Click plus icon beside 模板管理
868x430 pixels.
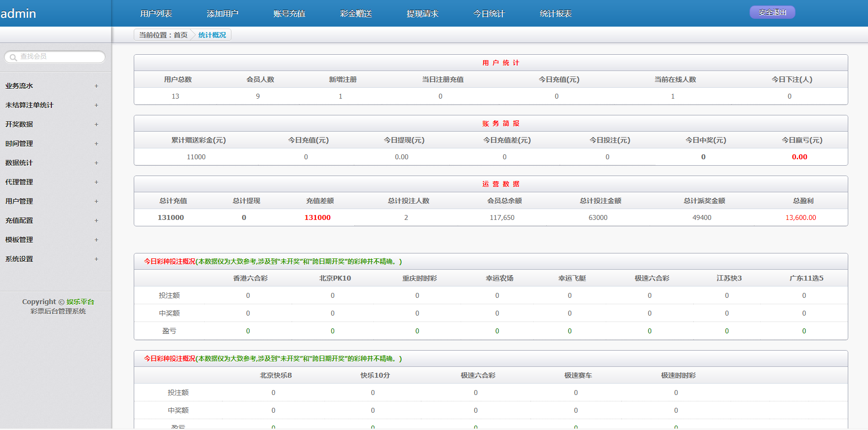[96, 240]
